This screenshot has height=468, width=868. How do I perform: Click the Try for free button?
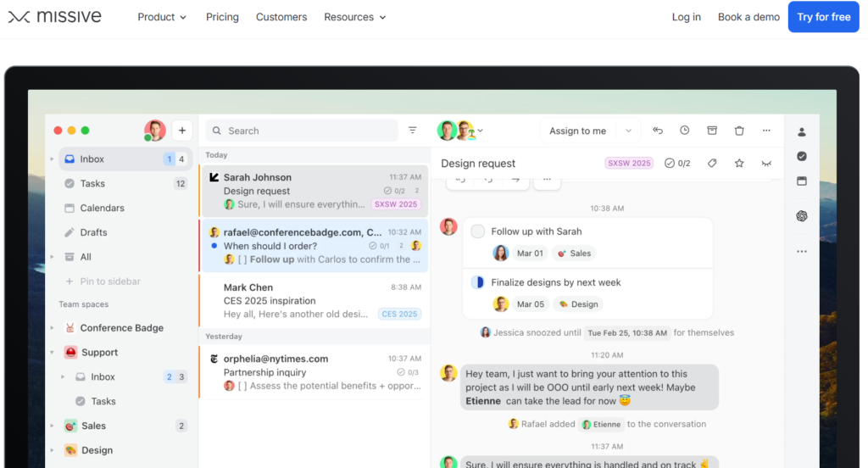[x=823, y=17]
